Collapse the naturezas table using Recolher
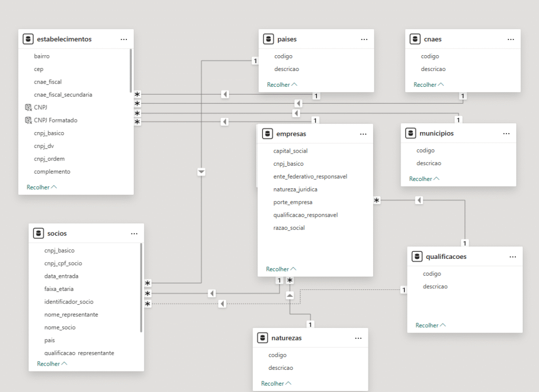Image resolution: width=539 pixels, height=392 pixels. click(276, 384)
